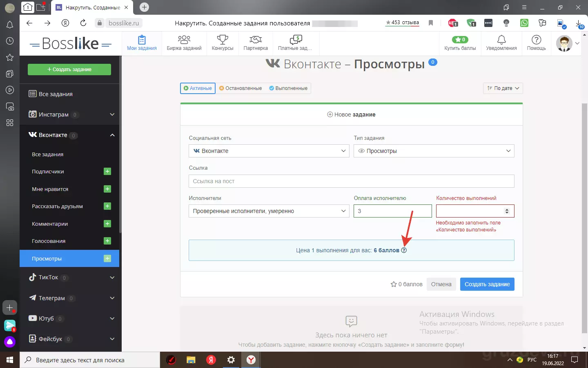Open Тип задания Просмотры dropdown
This screenshot has width=588, height=368.
click(434, 151)
